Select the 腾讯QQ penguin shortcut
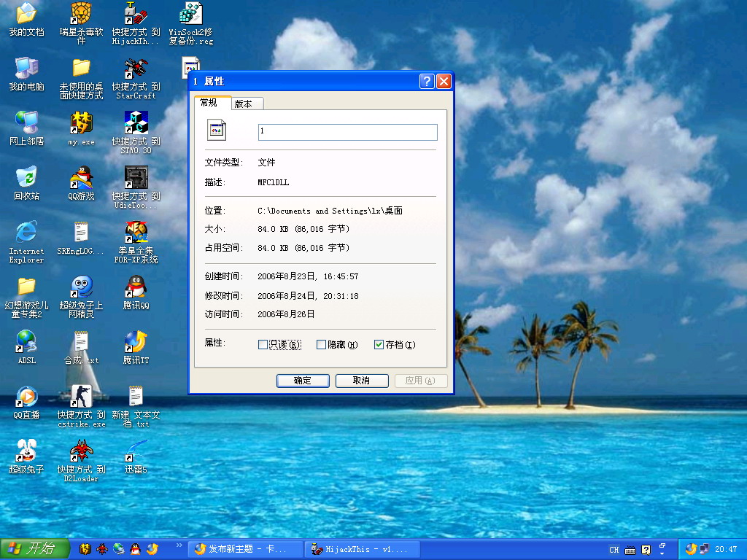This screenshot has width=747, height=560. click(x=136, y=287)
